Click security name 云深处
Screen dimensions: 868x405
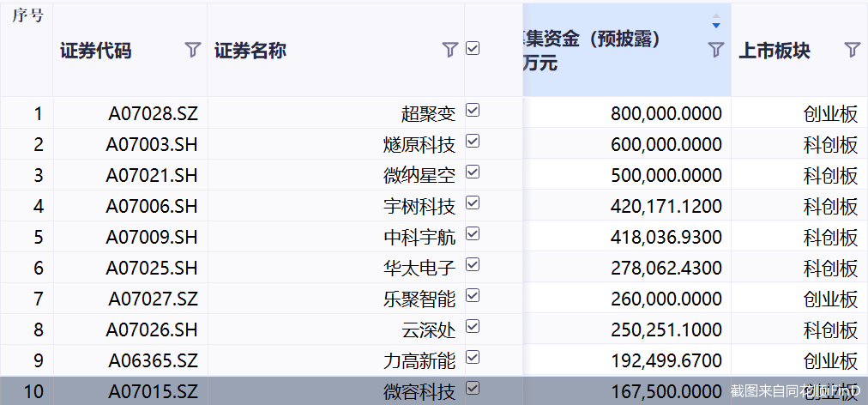pyautogui.click(x=429, y=330)
